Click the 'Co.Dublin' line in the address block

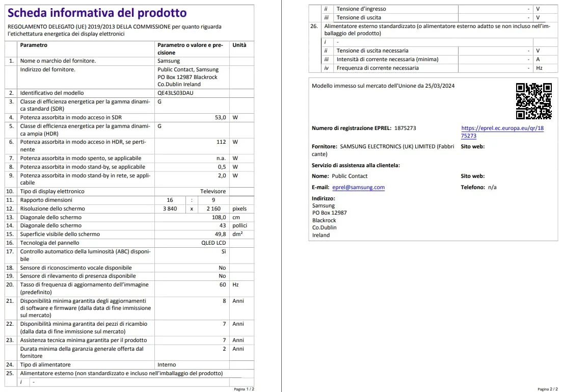[x=324, y=227]
